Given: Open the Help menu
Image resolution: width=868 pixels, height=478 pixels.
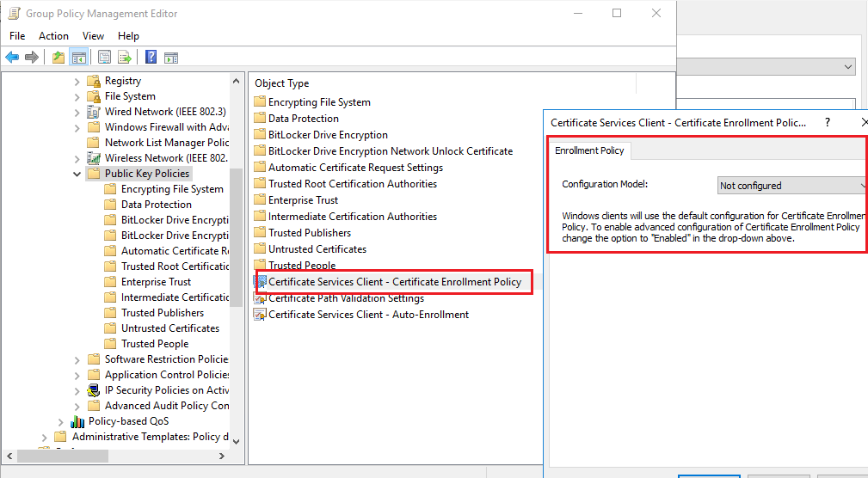Looking at the screenshot, I should coord(128,36).
